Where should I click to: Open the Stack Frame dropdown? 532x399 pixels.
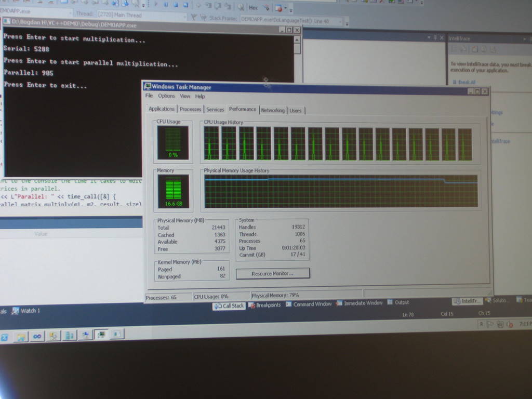[291, 21]
